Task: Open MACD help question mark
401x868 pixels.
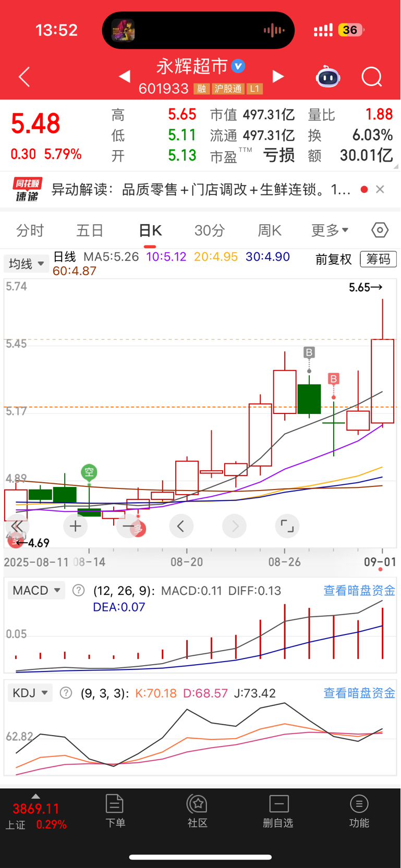Action: (78, 590)
